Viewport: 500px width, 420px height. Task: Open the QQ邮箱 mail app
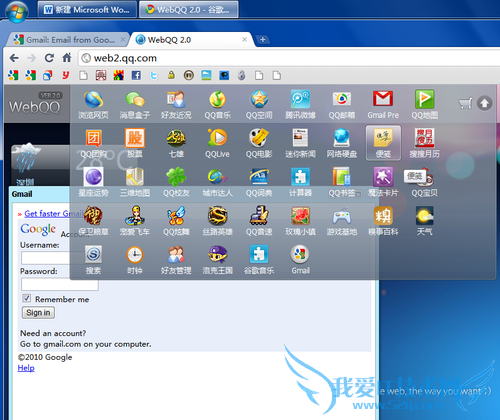(342, 104)
